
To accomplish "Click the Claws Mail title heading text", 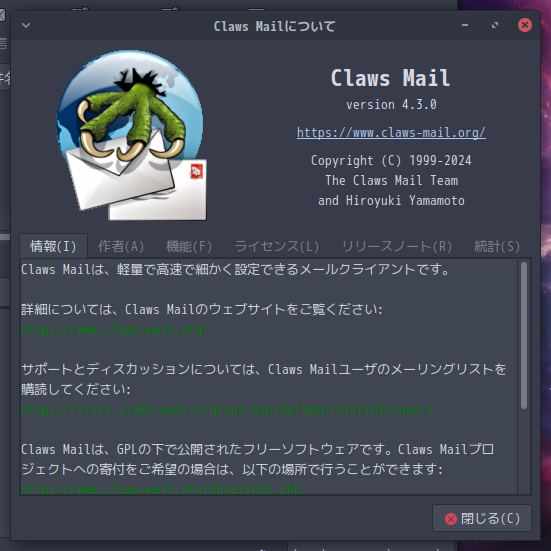I will [390, 78].
